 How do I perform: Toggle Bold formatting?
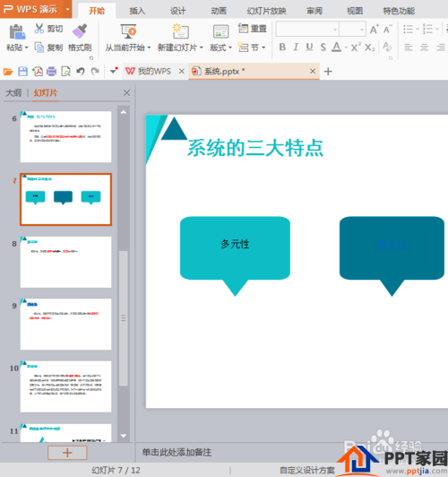(282, 48)
